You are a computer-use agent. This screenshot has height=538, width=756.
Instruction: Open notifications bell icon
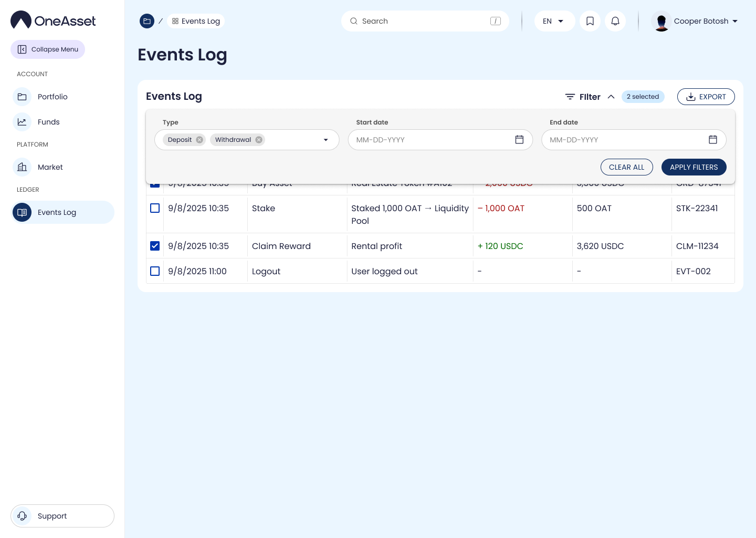point(615,21)
